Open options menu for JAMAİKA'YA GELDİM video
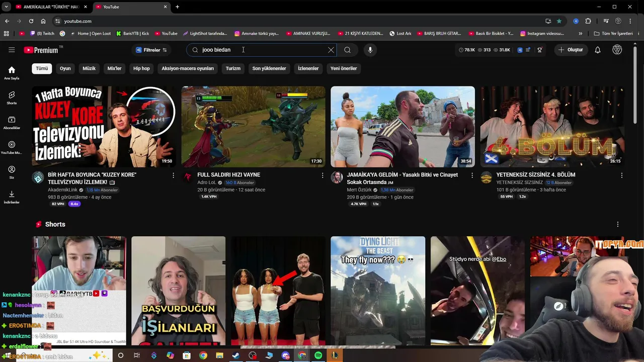The image size is (644, 362). pos(472,175)
